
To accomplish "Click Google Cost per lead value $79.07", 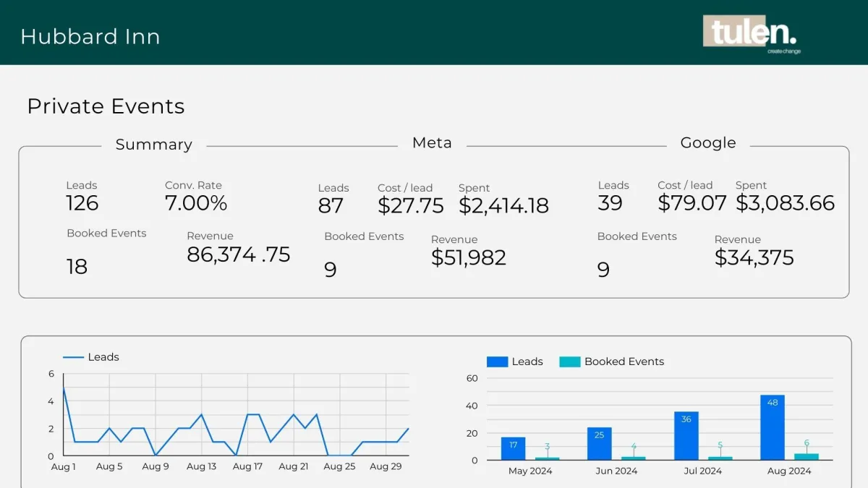I will tap(692, 203).
